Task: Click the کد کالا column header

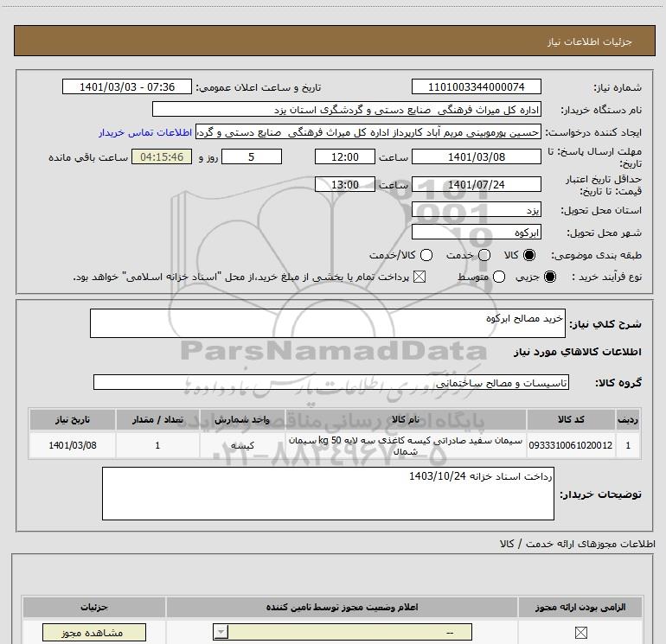Action: (571, 419)
